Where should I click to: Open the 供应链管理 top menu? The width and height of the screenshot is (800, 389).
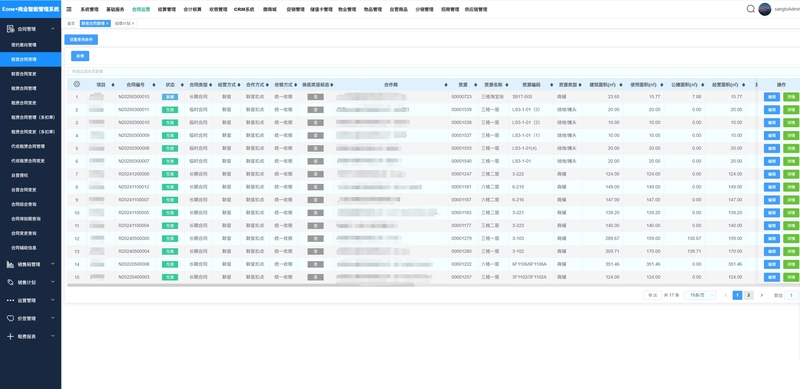(476, 9)
